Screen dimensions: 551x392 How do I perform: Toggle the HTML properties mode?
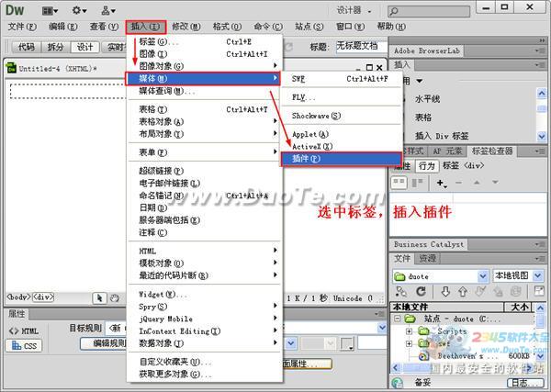coord(24,331)
